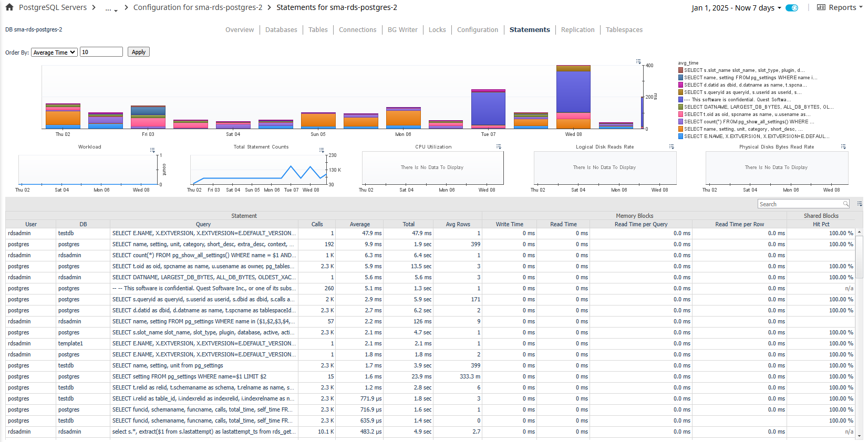868x442 pixels.
Task: Click the row count input field
Action: 101,52
